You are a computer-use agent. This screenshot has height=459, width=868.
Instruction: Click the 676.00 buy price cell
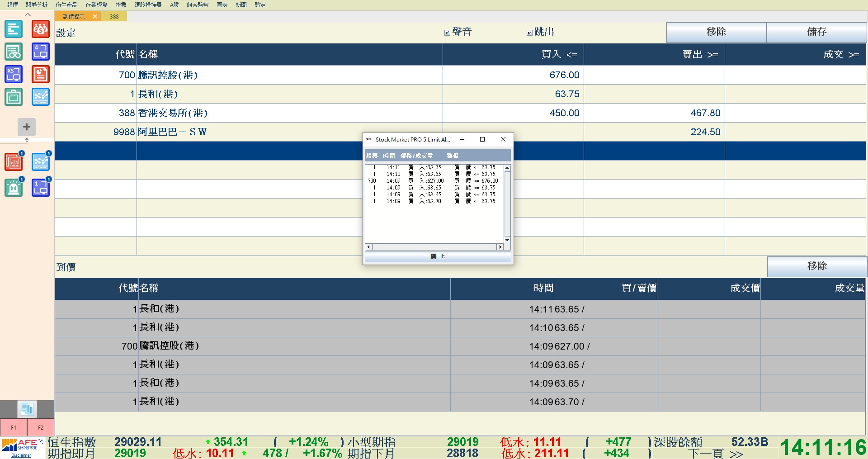pyautogui.click(x=513, y=75)
